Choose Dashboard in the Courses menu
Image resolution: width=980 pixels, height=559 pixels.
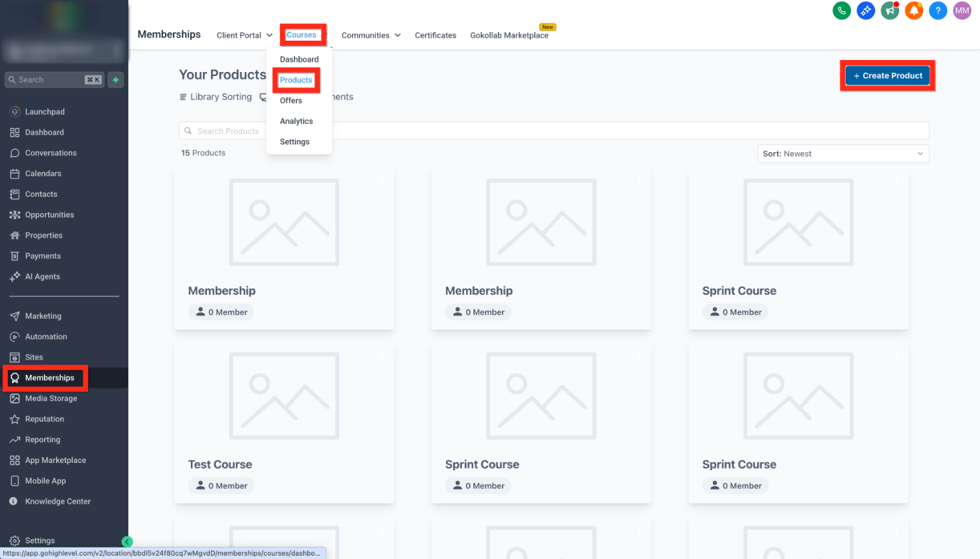(299, 59)
